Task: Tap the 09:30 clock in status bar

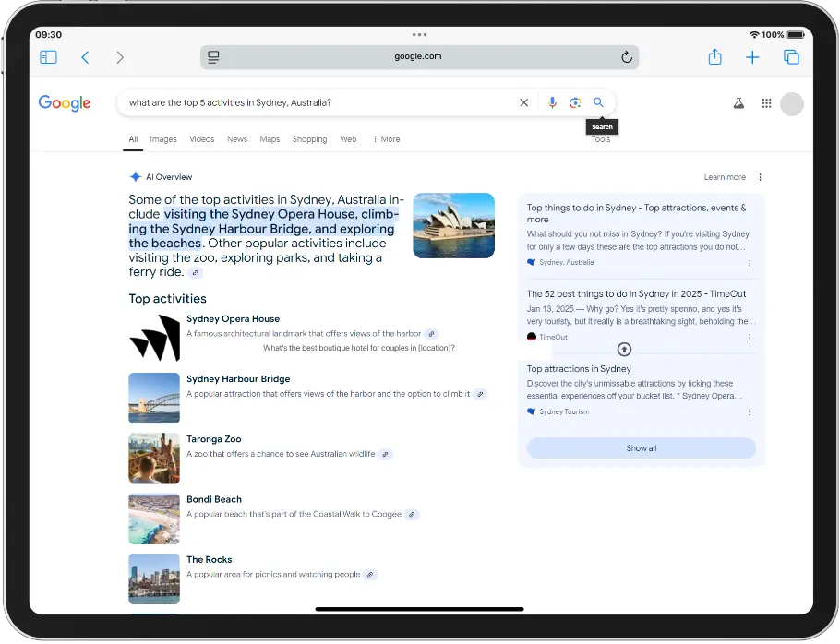Action: click(x=49, y=35)
